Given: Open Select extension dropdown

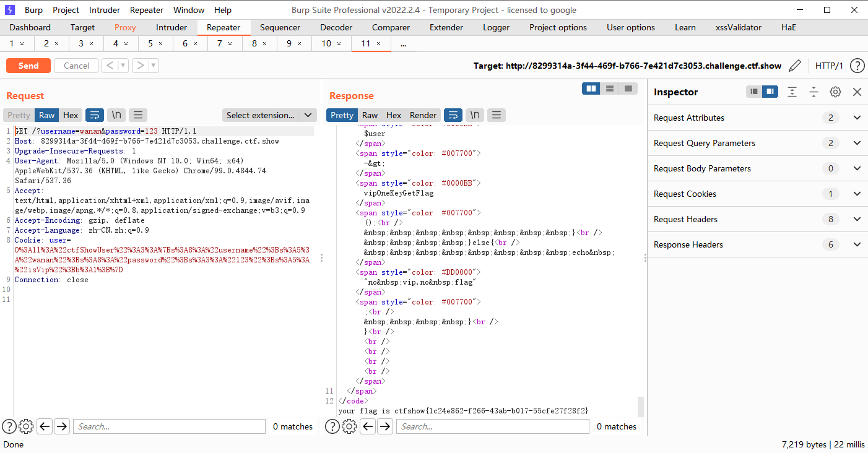Looking at the screenshot, I should click(269, 115).
